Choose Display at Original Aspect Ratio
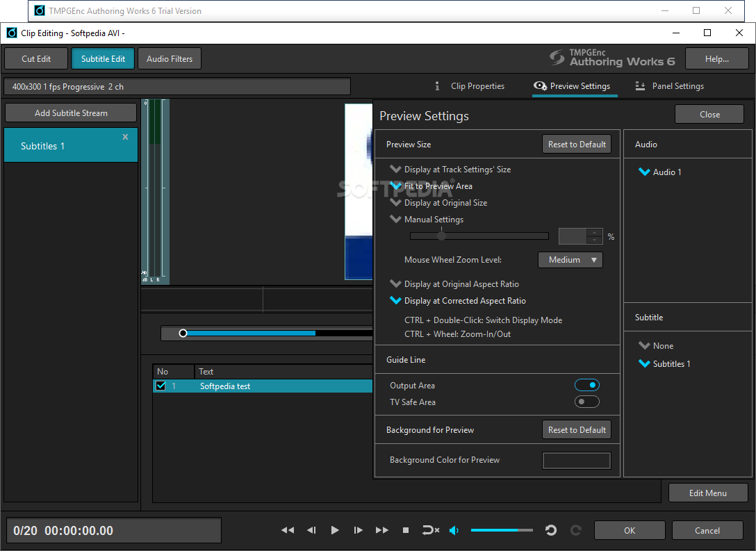 [454, 284]
